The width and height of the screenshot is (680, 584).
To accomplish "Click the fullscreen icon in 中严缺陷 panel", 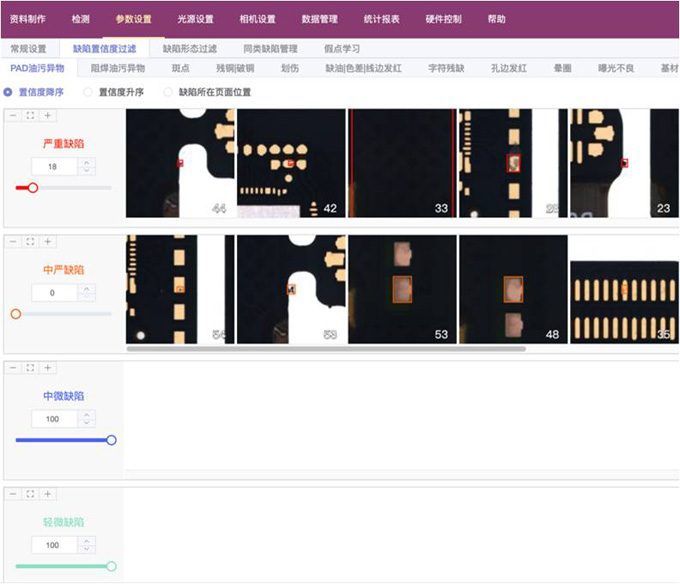I will (x=30, y=241).
